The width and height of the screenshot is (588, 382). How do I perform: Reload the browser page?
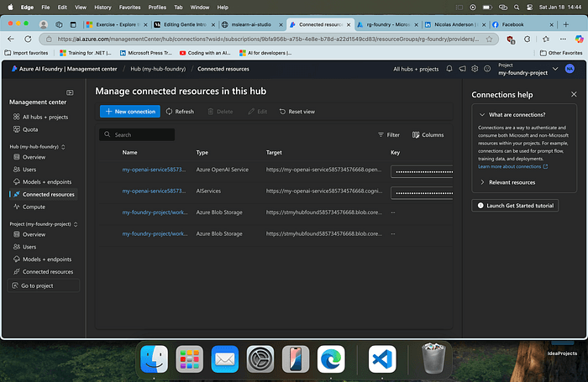coord(28,39)
